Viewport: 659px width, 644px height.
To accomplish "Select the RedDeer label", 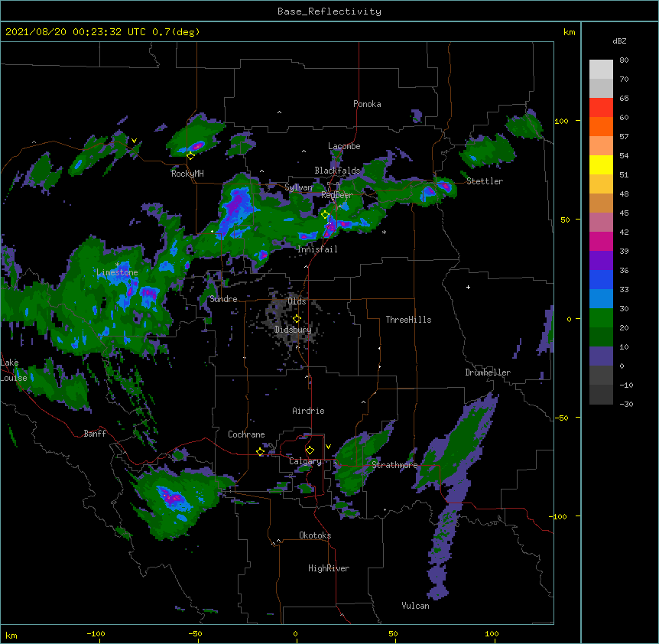I will tap(337, 195).
